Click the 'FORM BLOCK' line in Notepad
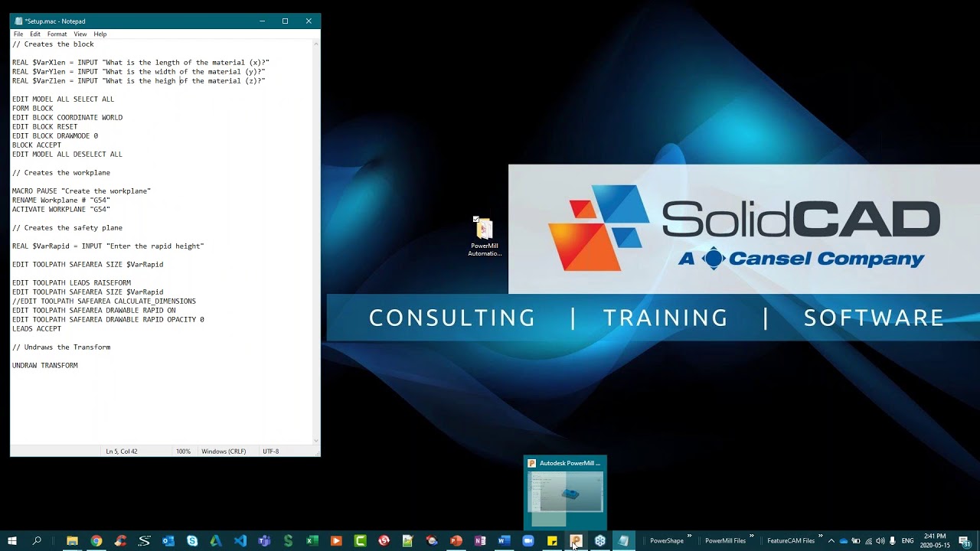Image resolution: width=980 pixels, height=551 pixels. pyautogui.click(x=33, y=108)
